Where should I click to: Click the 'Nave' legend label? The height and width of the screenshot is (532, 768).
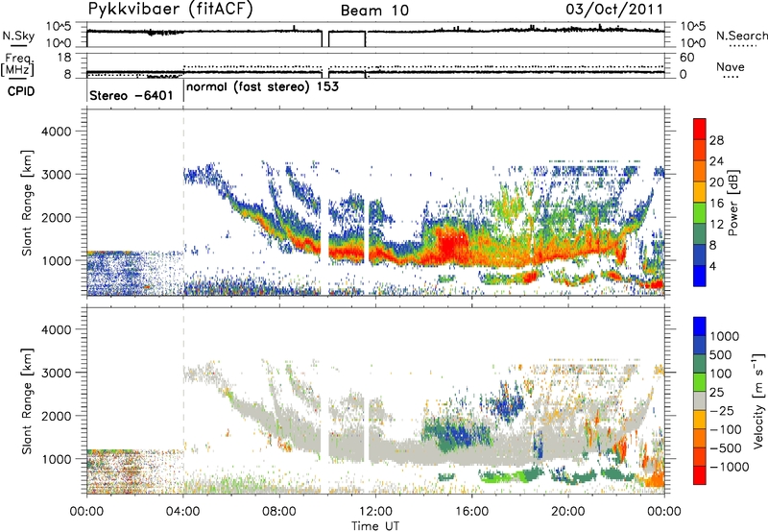coord(730,67)
